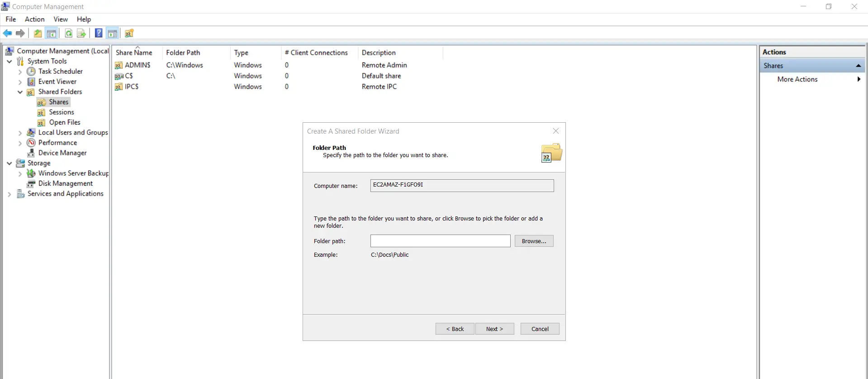Click the ADMIN$ share icon
Viewport: 868px width, 379px height.
point(119,65)
